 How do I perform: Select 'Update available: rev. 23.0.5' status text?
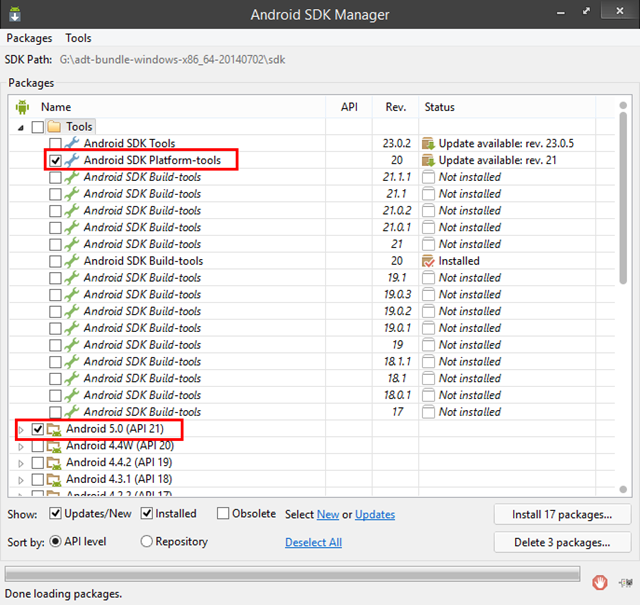tap(506, 144)
